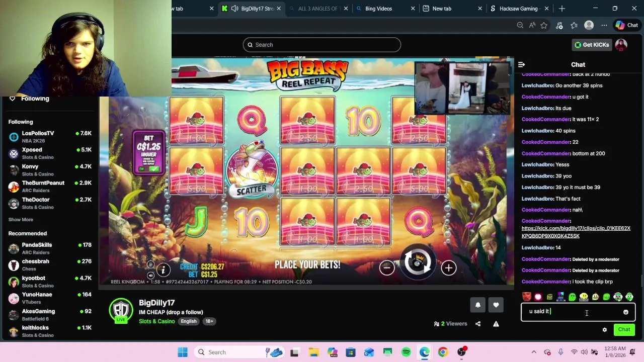Open browser zoom magnifier icon
Image resolution: width=644 pixels, height=362 pixels.
coord(520,25)
